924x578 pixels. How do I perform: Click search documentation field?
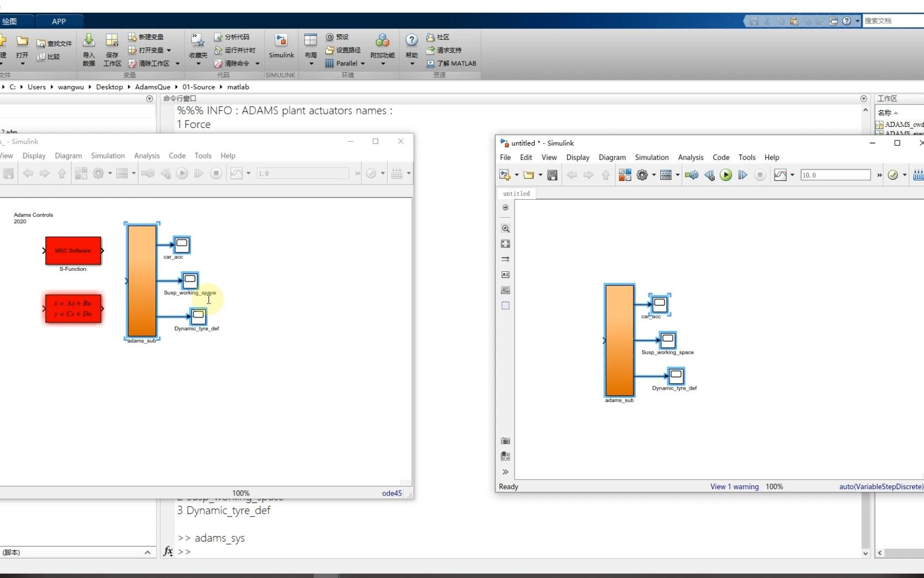[x=893, y=21]
